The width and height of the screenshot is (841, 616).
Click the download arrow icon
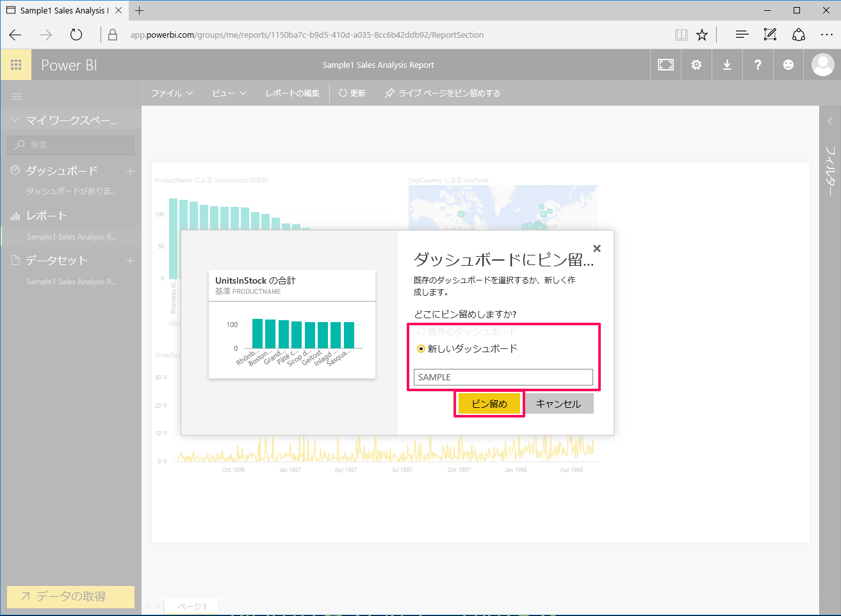point(727,65)
